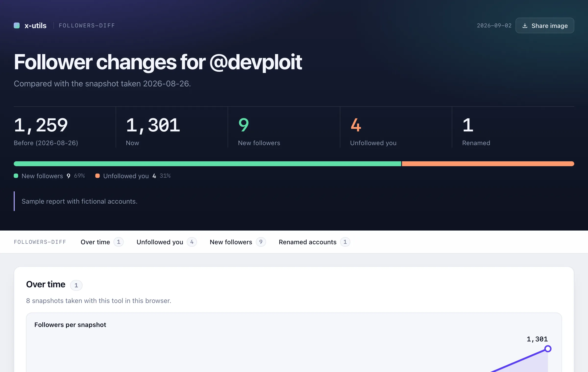This screenshot has height=372, width=588.
Task: Click the 'Compared with the snapshot taken' subtitle
Action: tap(102, 83)
